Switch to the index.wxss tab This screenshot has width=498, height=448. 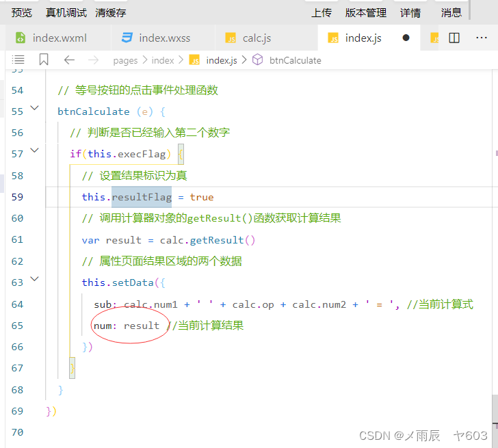[x=163, y=38]
